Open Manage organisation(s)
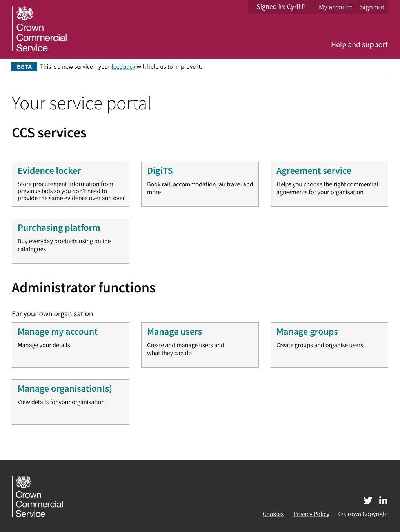 pos(65,388)
